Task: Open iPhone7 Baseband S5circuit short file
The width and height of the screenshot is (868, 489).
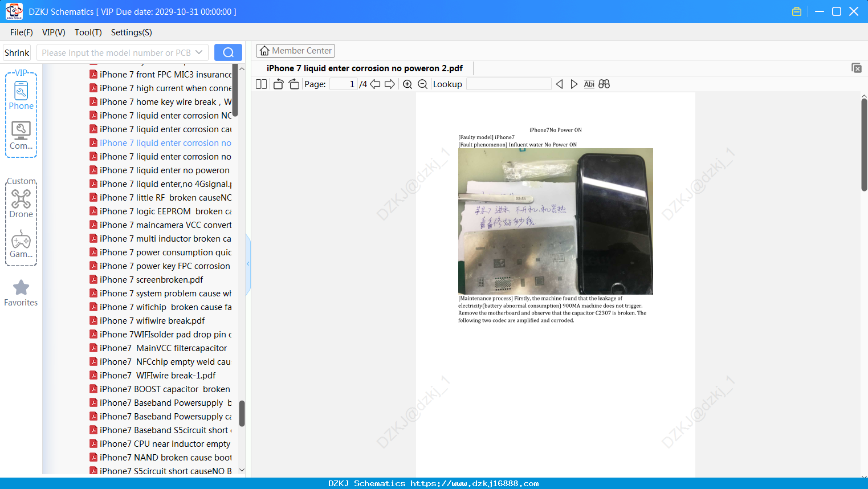Action: click(x=165, y=430)
